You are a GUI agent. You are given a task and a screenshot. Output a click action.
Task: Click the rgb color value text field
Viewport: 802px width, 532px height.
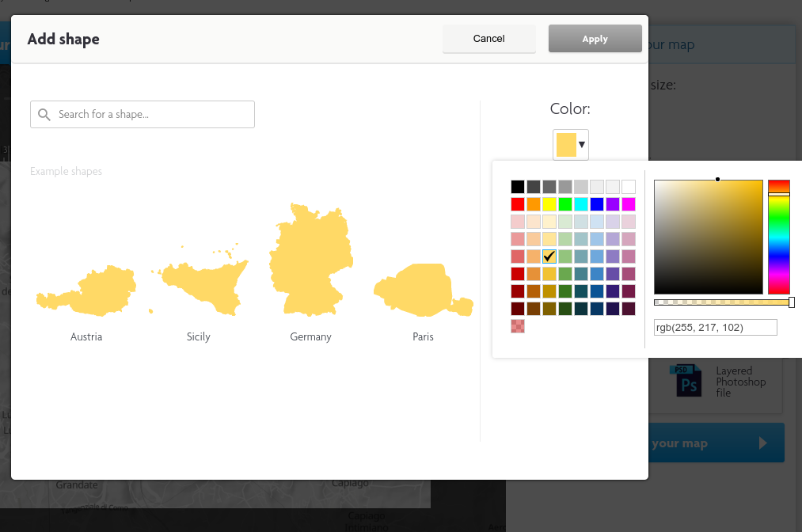pos(715,328)
